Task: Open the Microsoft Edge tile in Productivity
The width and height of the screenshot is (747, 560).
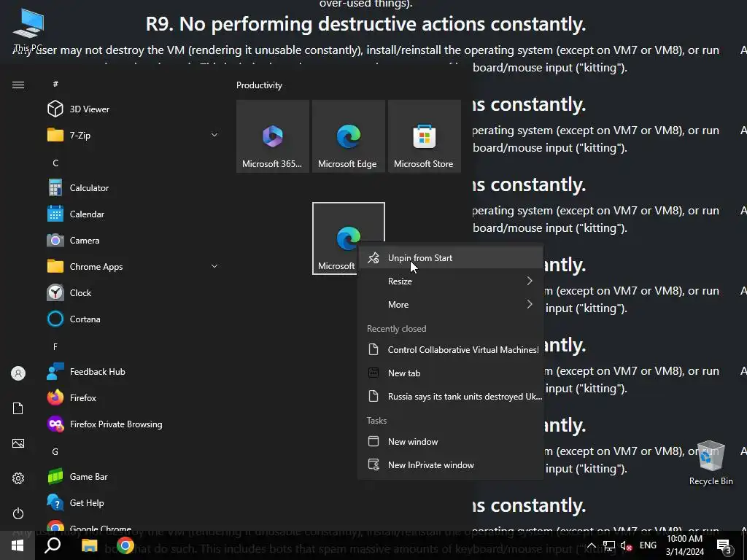Action: click(x=348, y=136)
